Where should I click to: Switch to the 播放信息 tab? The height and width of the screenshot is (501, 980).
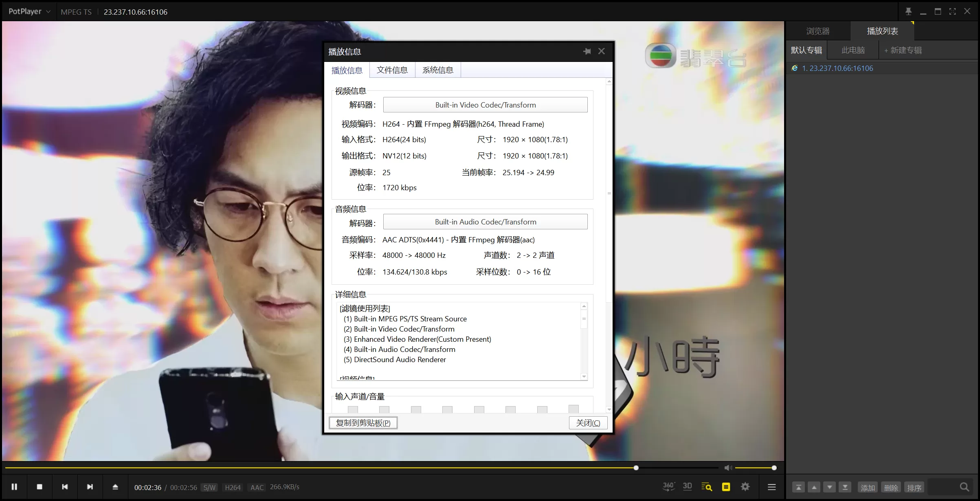[347, 70]
